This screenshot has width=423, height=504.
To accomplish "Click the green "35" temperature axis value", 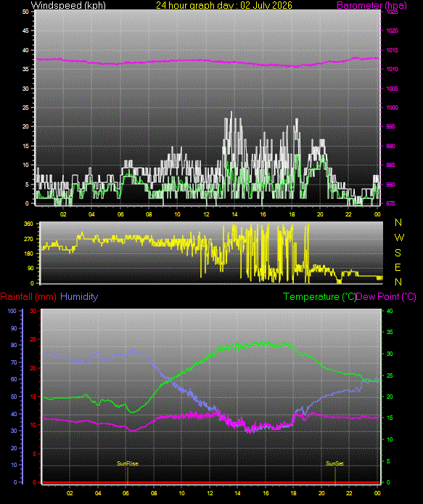I will click(x=390, y=332).
